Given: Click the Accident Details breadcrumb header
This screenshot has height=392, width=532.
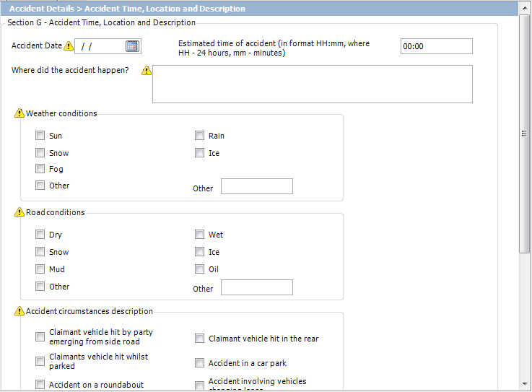Looking at the screenshot, I should coord(127,9).
